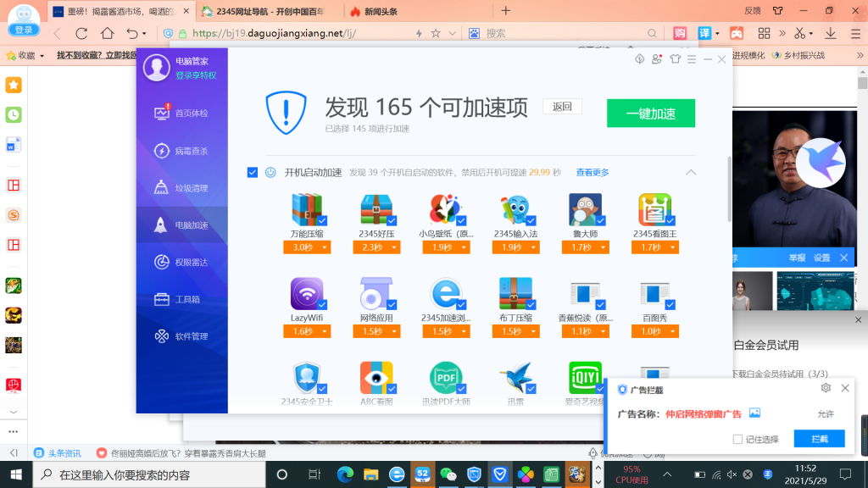This screenshot has height=488, width=868.
Task: Collapse the 开机启动加速 section chevron
Action: (x=690, y=173)
